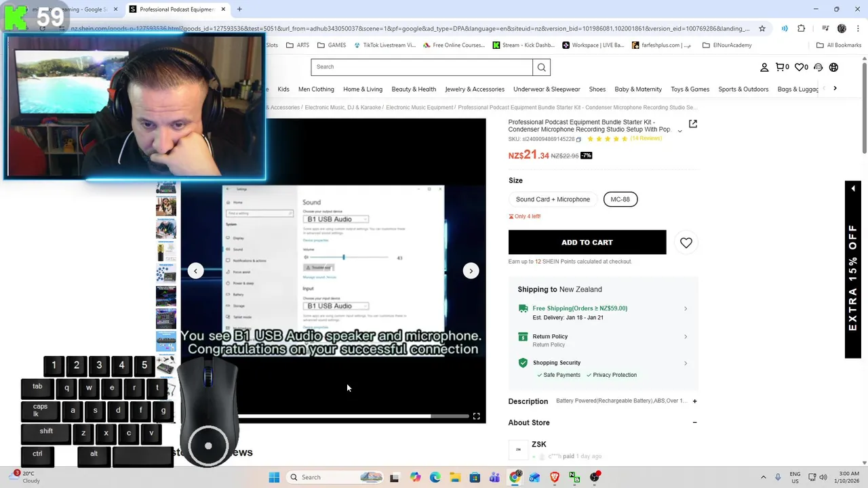Open the Chrome profile avatar

pos(842,28)
